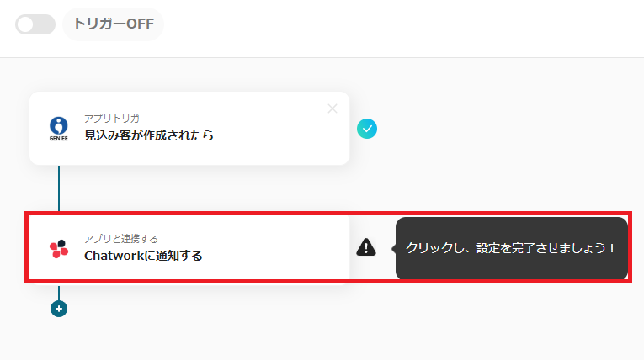The width and height of the screenshot is (644, 360).
Task: Click the アプリと連携する label text
Action: point(120,239)
